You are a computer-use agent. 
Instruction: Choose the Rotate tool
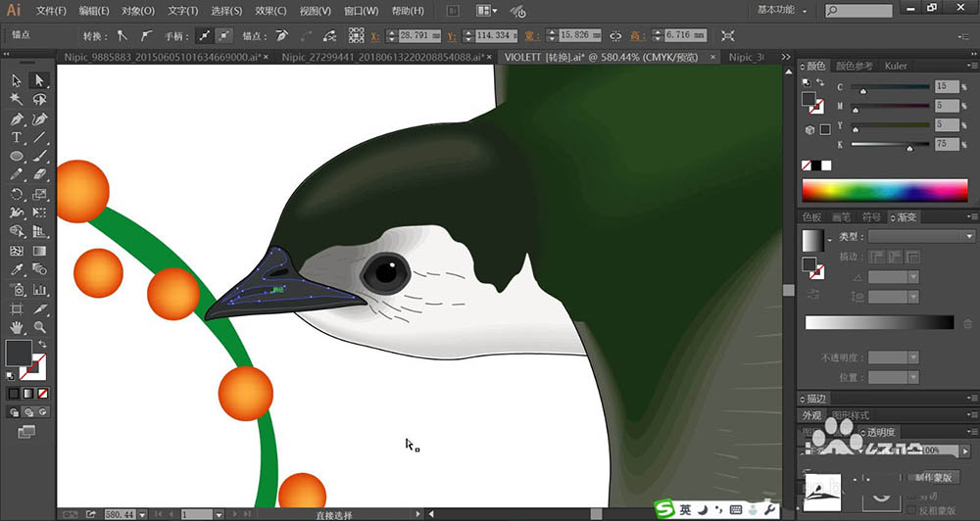coord(17,194)
